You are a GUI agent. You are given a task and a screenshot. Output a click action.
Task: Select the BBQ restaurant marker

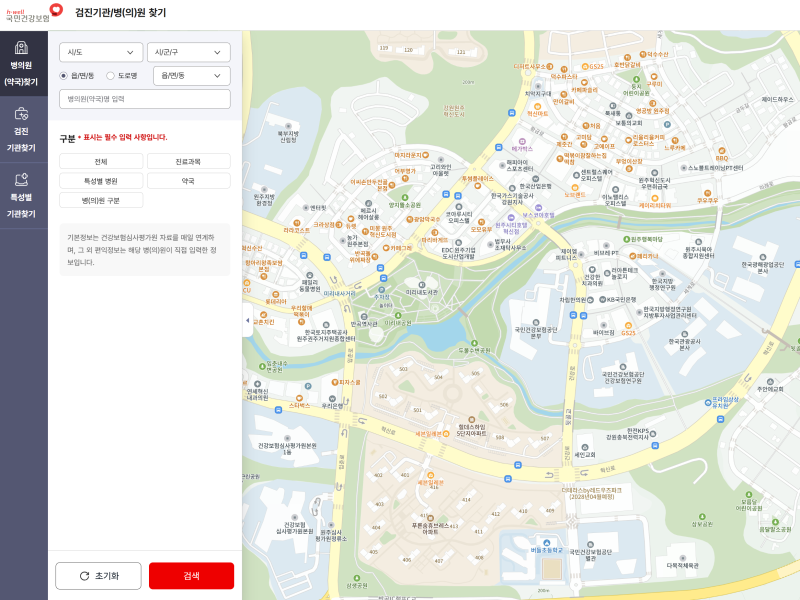722,151
